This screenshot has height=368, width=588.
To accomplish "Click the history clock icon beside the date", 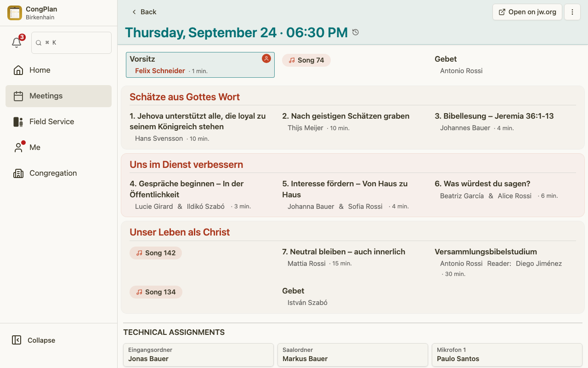I will (356, 32).
